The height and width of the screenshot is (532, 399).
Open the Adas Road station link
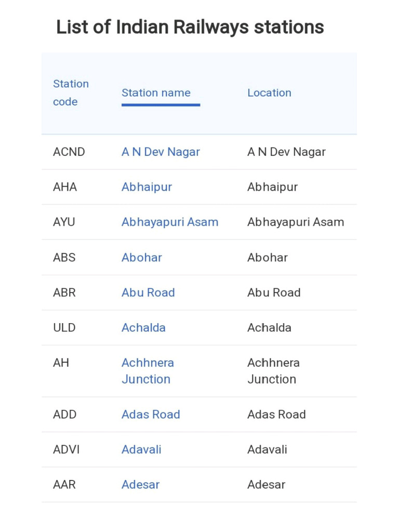click(x=151, y=415)
